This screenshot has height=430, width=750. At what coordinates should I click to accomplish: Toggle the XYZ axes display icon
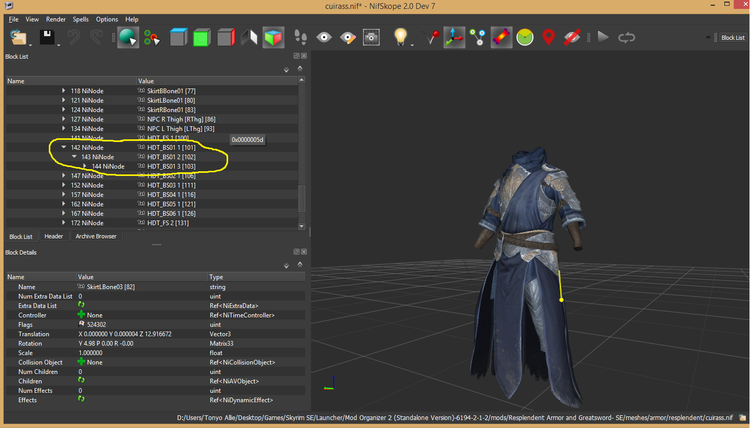[x=454, y=37]
